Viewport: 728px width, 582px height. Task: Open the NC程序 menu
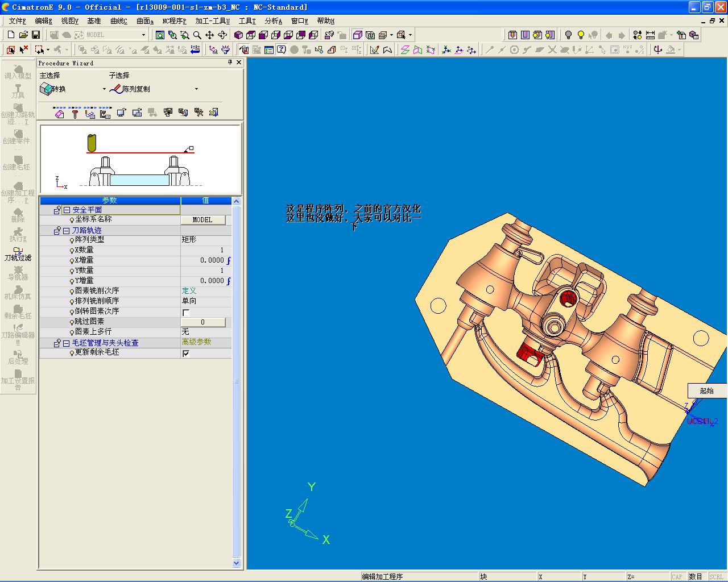click(x=174, y=21)
